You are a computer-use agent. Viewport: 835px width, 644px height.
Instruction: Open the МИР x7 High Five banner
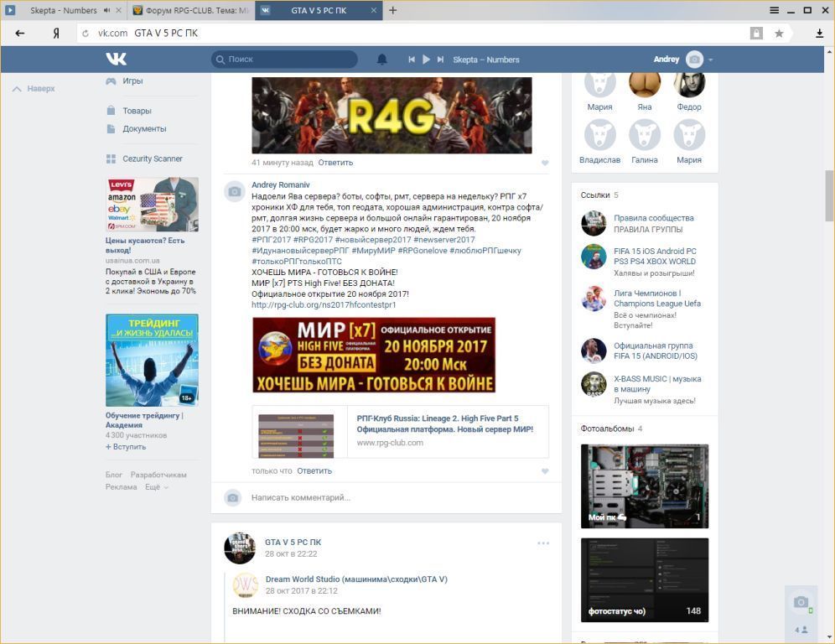374,355
